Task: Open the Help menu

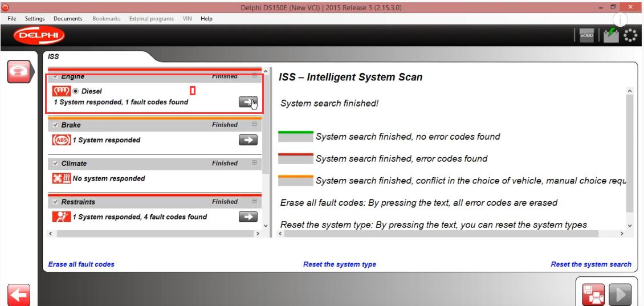Action: click(x=206, y=18)
